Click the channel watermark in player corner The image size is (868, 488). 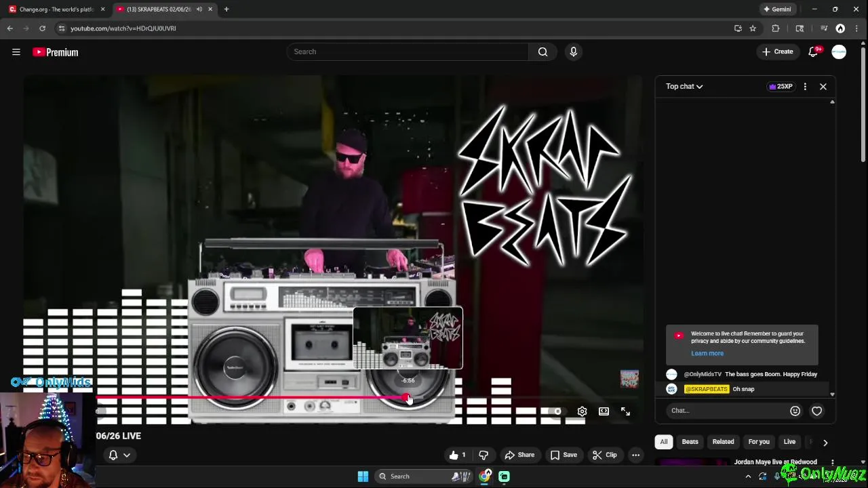click(629, 378)
